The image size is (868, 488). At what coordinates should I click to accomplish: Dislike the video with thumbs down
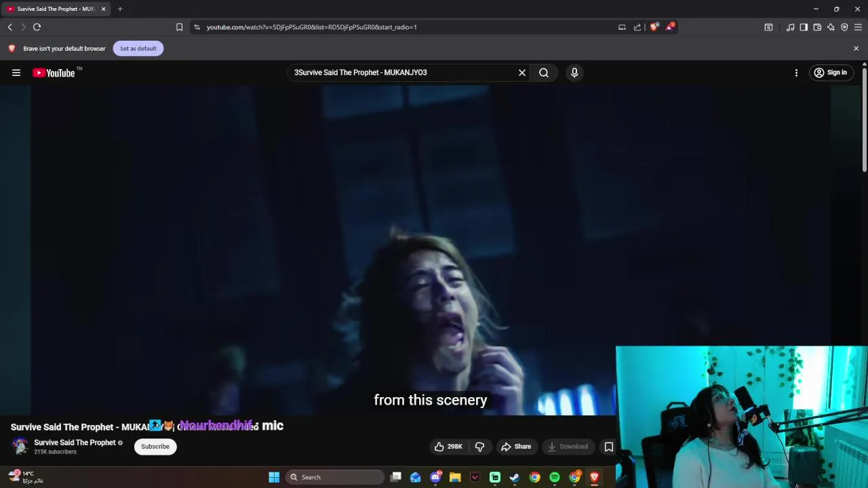pos(479,447)
